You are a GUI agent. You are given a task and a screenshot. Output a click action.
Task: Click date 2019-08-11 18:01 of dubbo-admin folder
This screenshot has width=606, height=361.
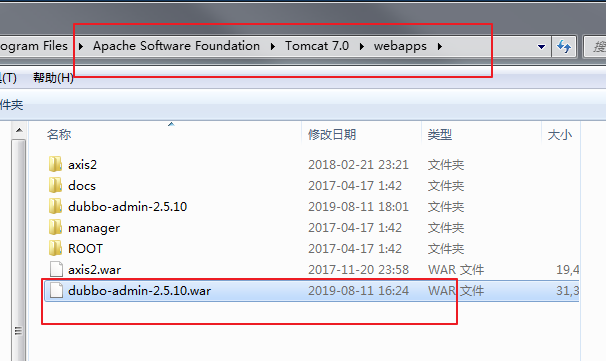click(358, 207)
